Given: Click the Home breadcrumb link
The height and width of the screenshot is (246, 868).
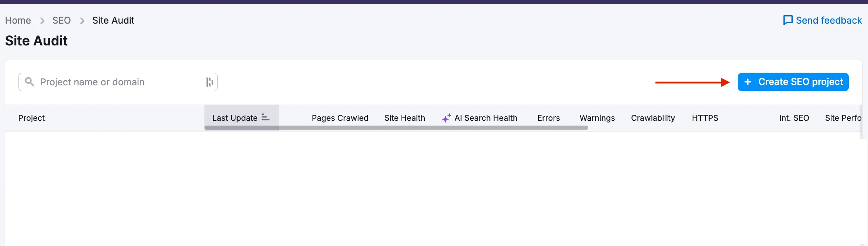Looking at the screenshot, I should [18, 20].
